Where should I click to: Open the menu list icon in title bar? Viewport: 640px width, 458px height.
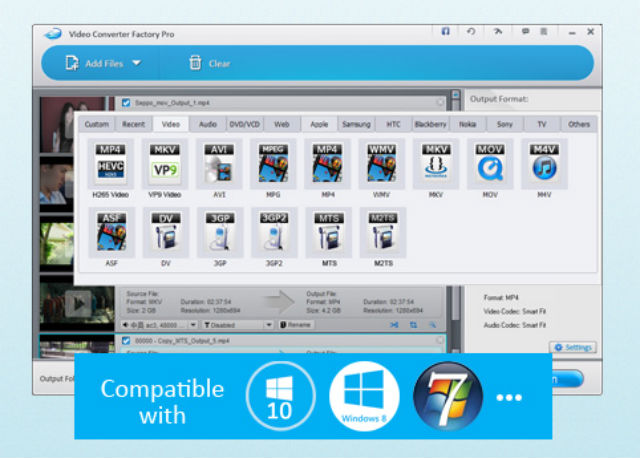(x=544, y=31)
